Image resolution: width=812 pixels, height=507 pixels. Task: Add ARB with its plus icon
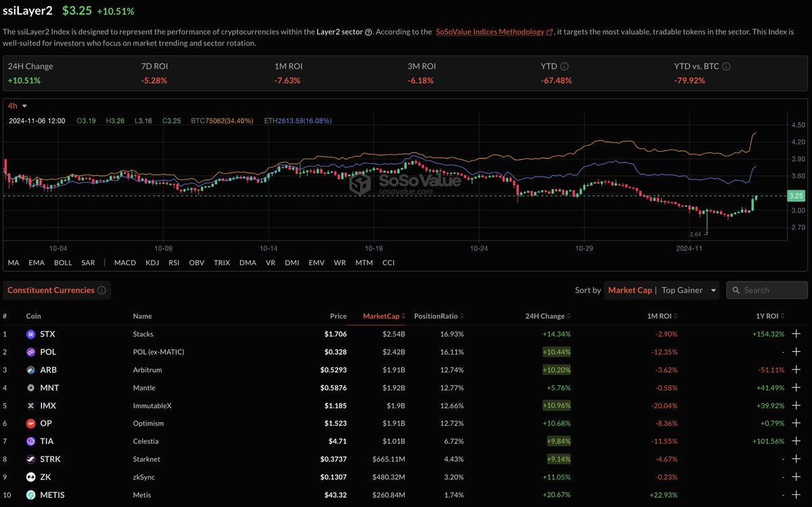coord(796,370)
